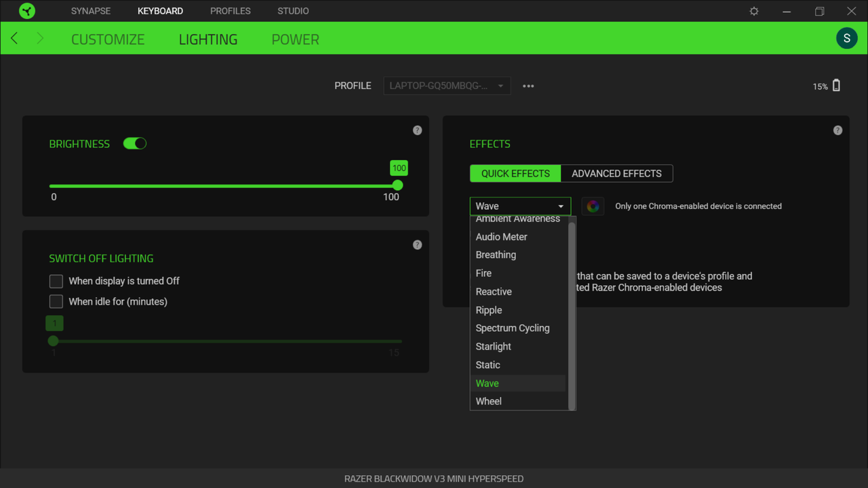Image resolution: width=868 pixels, height=488 pixels.
Task: Collapse the Wave effect dropdown
Action: pyautogui.click(x=520, y=206)
